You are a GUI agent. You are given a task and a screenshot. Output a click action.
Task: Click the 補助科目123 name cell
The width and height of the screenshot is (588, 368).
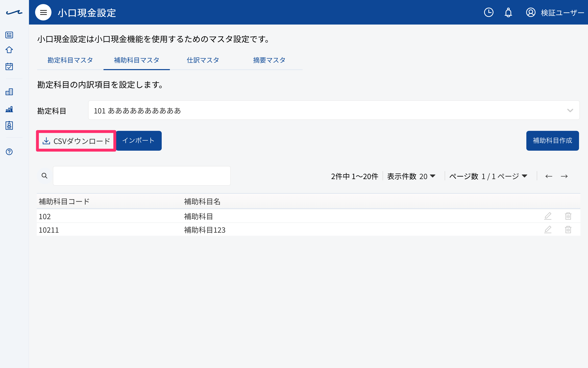(x=205, y=230)
